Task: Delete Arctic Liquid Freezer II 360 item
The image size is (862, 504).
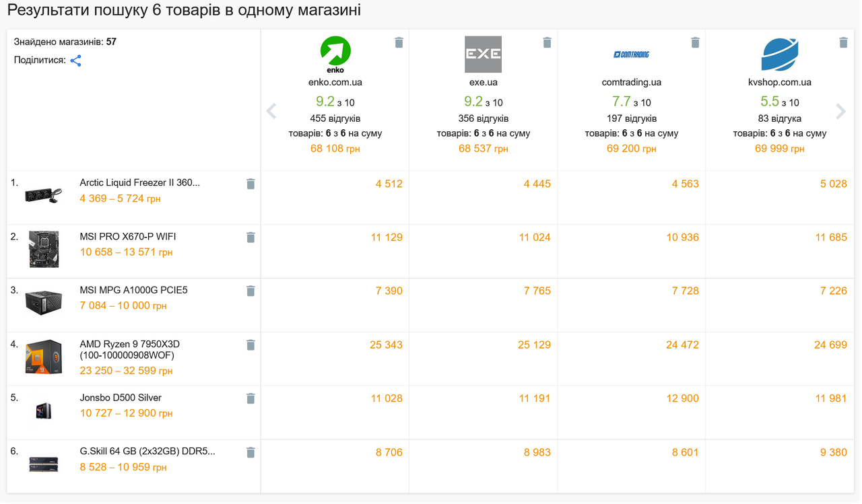Action: (251, 184)
